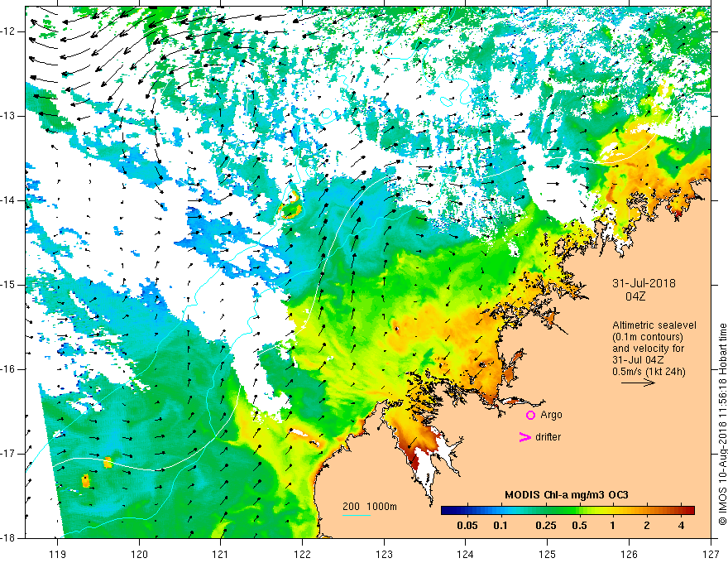The height and width of the screenshot is (563, 728).
Task: Click the '0.05' colorbar tick label
Action: click(467, 526)
